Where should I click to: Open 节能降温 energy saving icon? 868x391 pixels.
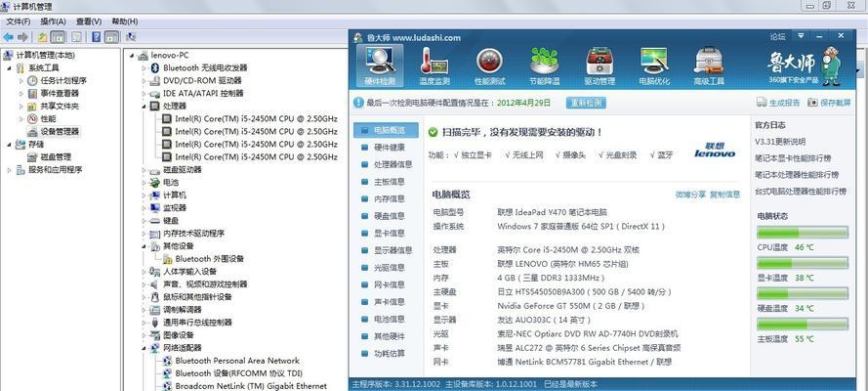pos(544,65)
